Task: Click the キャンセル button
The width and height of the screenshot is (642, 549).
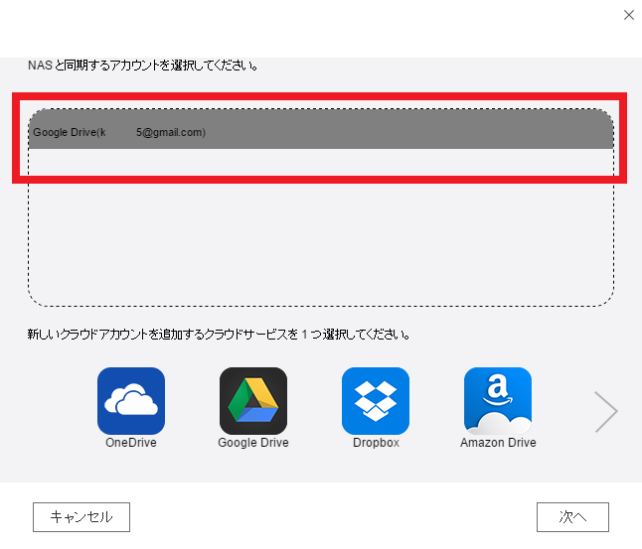Action: [x=81, y=517]
